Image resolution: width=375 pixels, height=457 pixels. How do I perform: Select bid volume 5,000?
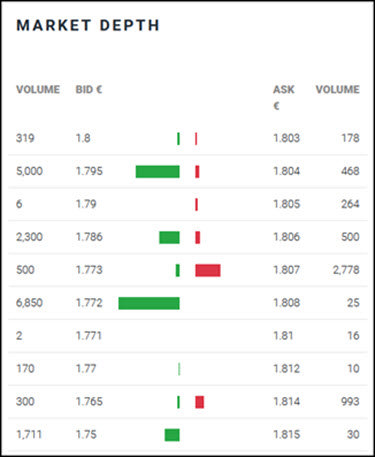pos(29,171)
